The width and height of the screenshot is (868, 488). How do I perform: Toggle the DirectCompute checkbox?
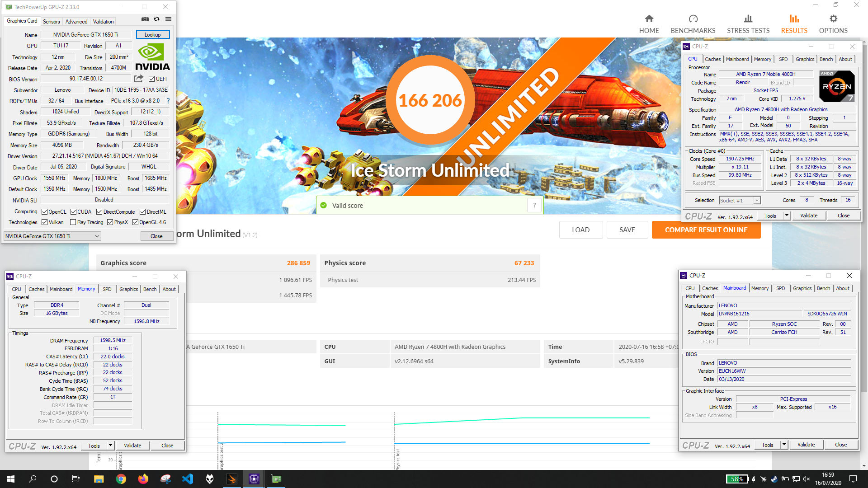coord(99,212)
